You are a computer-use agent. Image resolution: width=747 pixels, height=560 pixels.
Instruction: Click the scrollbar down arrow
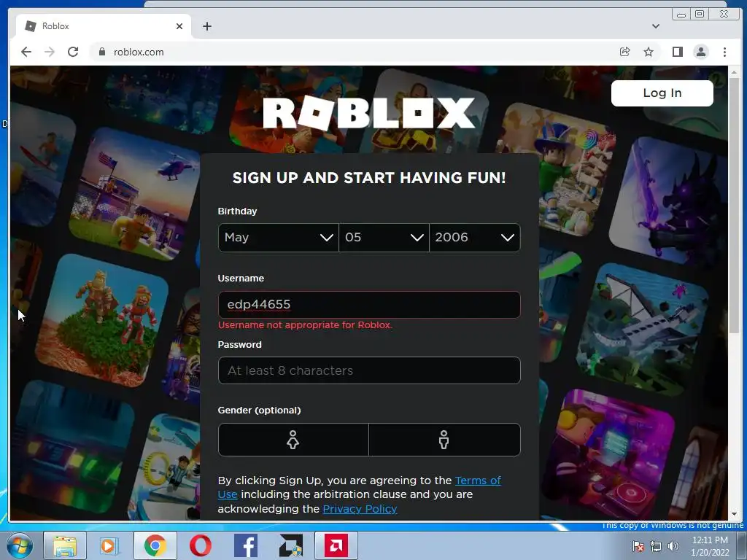click(x=734, y=514)
